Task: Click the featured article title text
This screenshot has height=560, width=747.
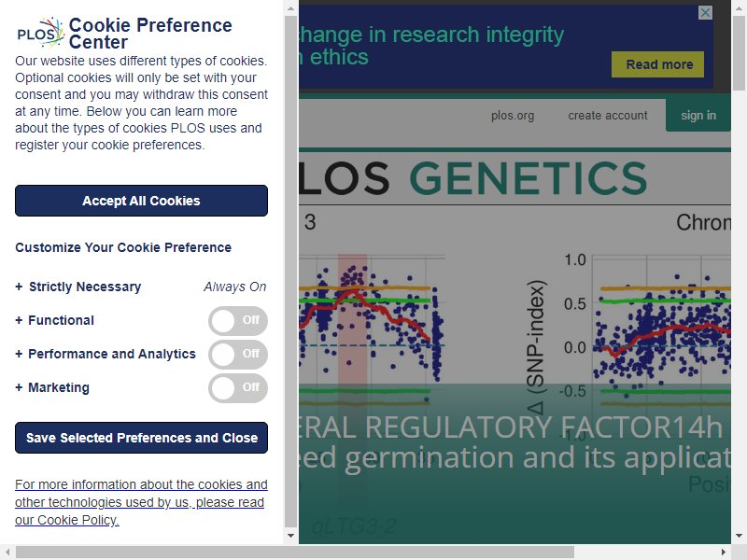Action: click(515, 442)
